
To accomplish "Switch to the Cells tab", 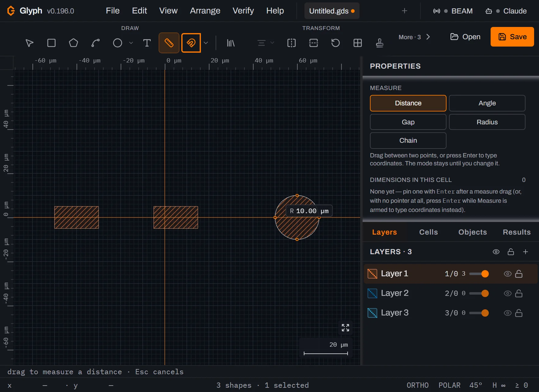I will [428, 232].
